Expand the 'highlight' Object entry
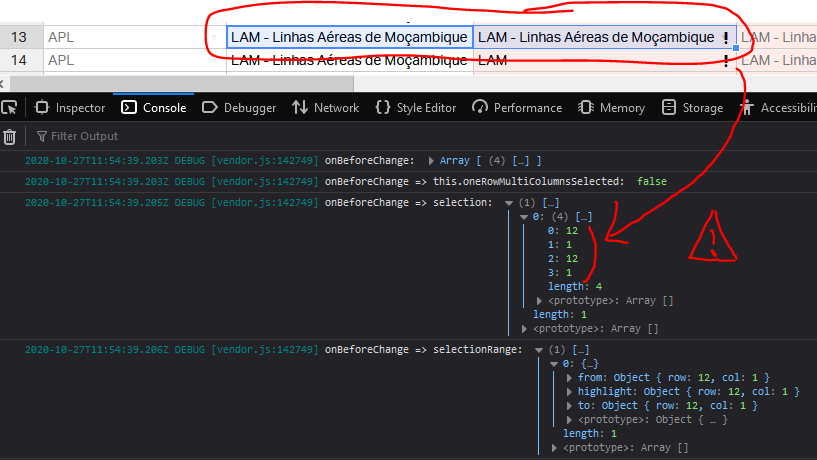 click(x=570, y=392)
